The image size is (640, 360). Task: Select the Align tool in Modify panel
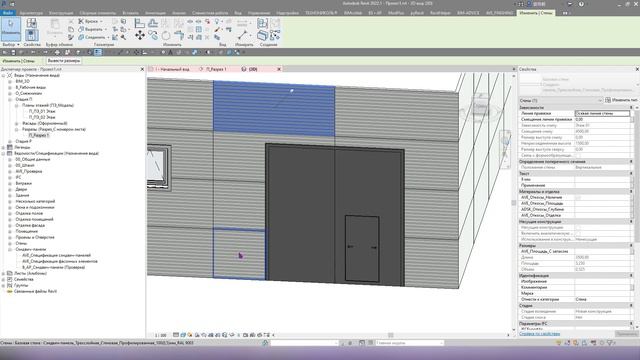[x=140, y=23]
